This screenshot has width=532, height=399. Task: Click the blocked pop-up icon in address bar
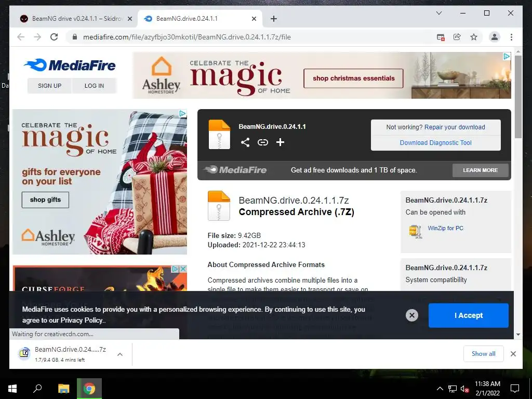(x=441, y=37)
